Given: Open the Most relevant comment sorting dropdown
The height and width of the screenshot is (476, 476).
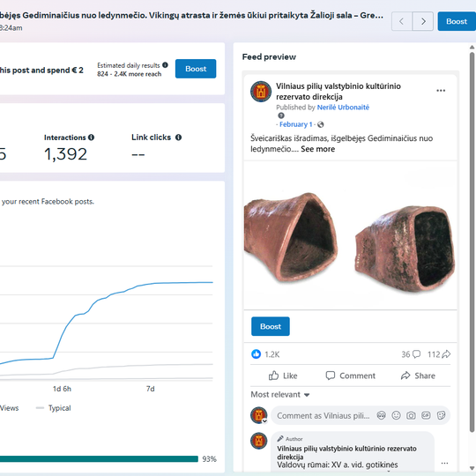Looking at the screenshot, I should (280, 395).
